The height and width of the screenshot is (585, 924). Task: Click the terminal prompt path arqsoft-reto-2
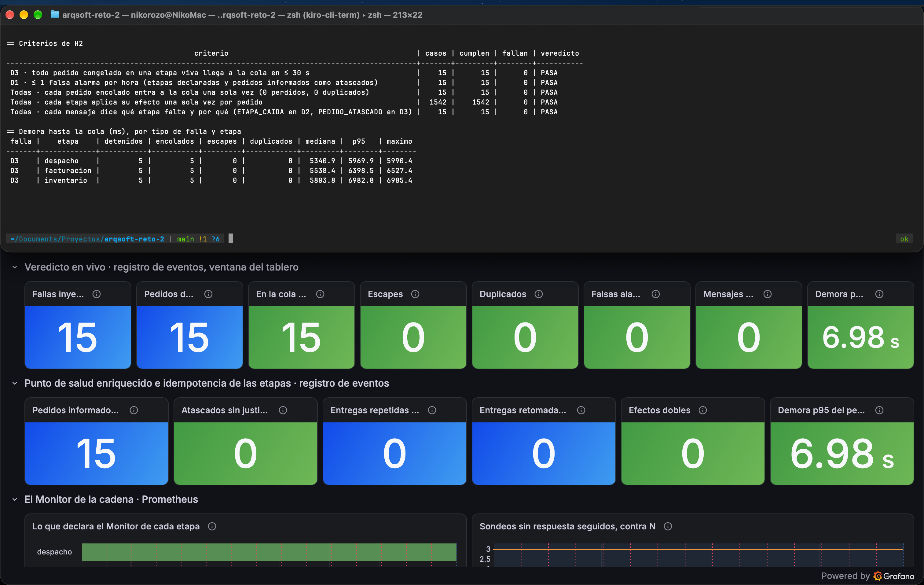pyautogui.click(x=134, y=239)
